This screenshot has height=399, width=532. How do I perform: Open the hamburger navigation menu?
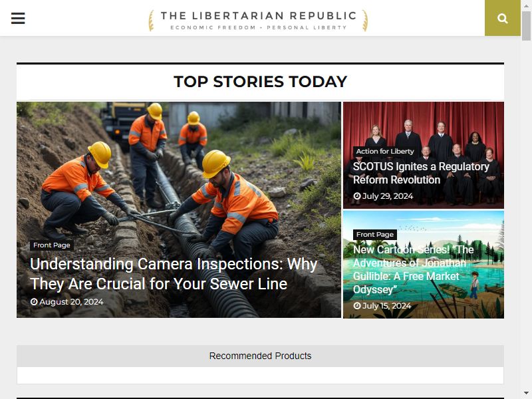tap(18, 19)
